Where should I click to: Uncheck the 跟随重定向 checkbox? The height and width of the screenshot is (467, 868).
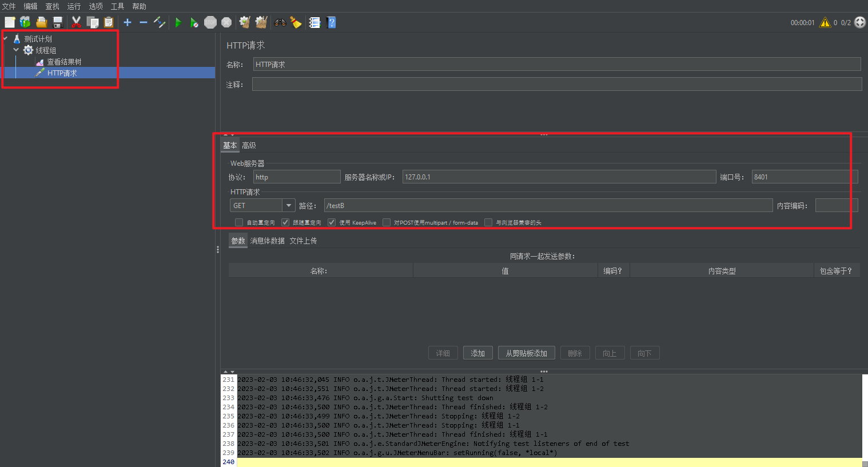[x=285, y=222]
